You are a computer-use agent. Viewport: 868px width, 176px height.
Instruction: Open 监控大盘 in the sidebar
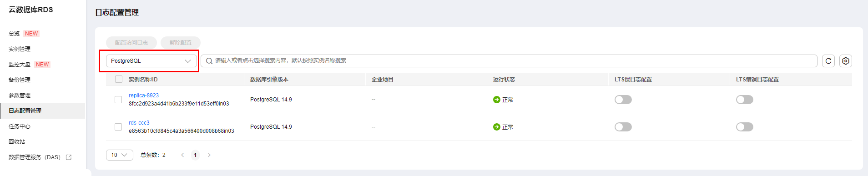20,65
